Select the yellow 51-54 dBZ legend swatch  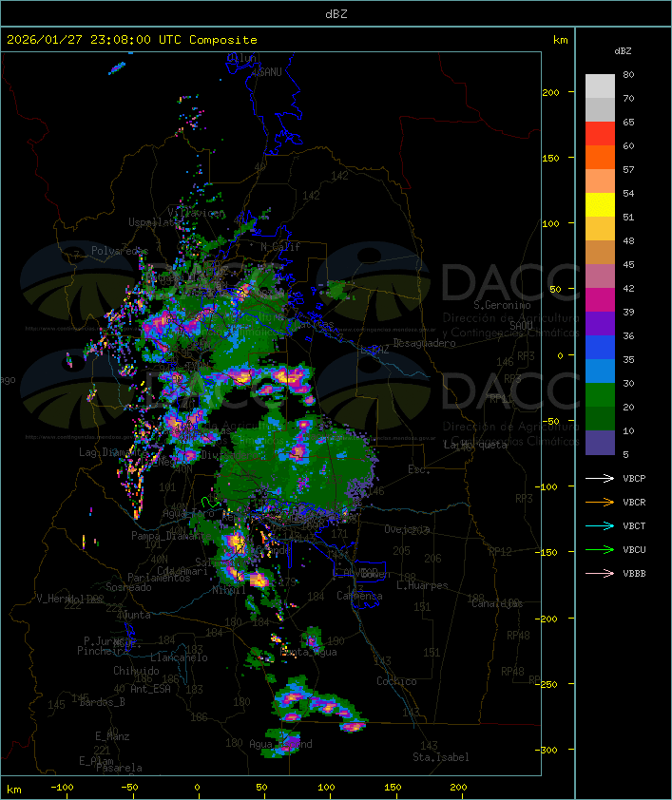point(600,205)
